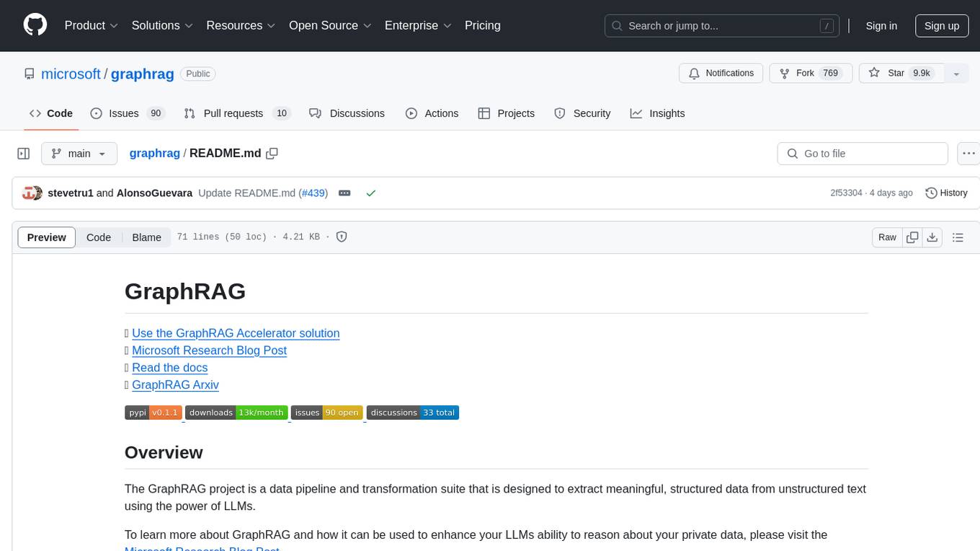Screen dimensions: 980x551
Task: Open the Pull requests tab
Action: (236, 113)
